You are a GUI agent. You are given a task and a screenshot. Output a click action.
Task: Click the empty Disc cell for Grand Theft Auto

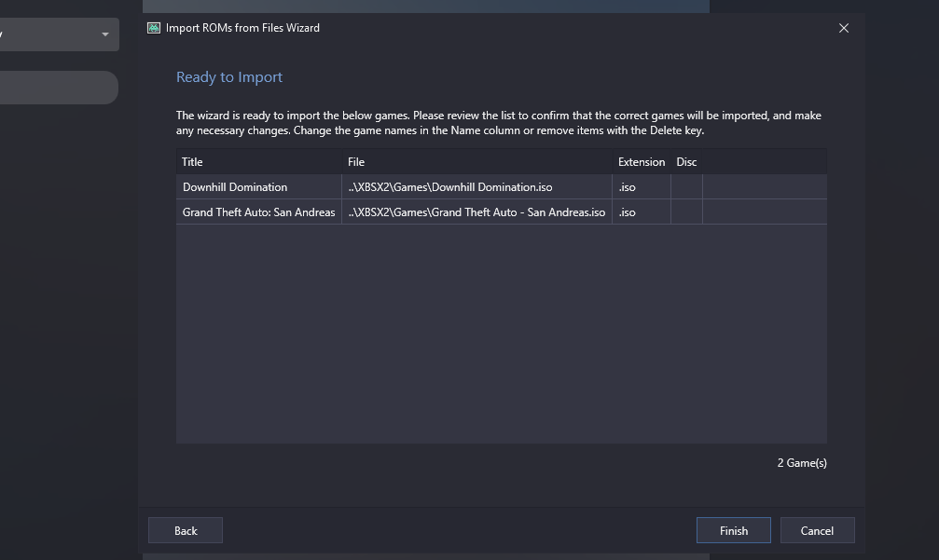[x=686, y=212]
